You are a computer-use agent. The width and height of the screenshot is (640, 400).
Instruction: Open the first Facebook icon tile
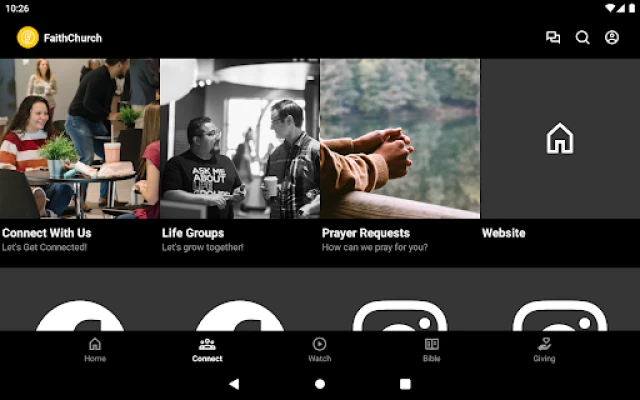(x=80, y=316)
